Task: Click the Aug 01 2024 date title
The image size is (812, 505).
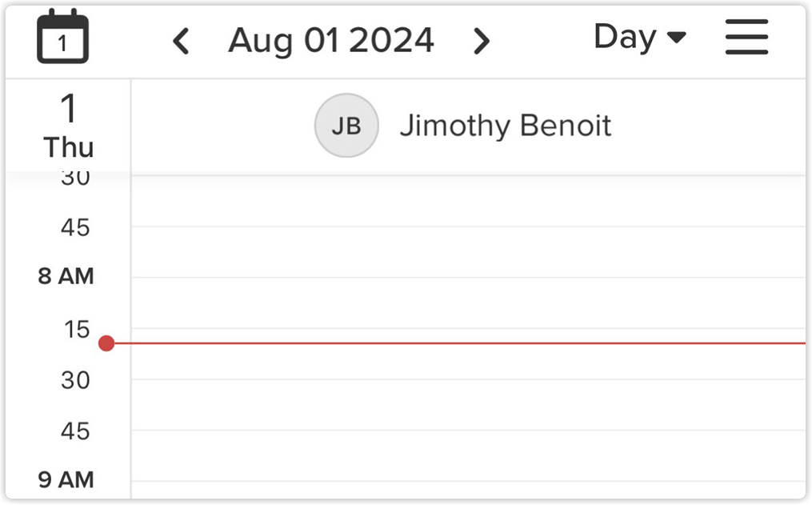Action: click(331, 41)
